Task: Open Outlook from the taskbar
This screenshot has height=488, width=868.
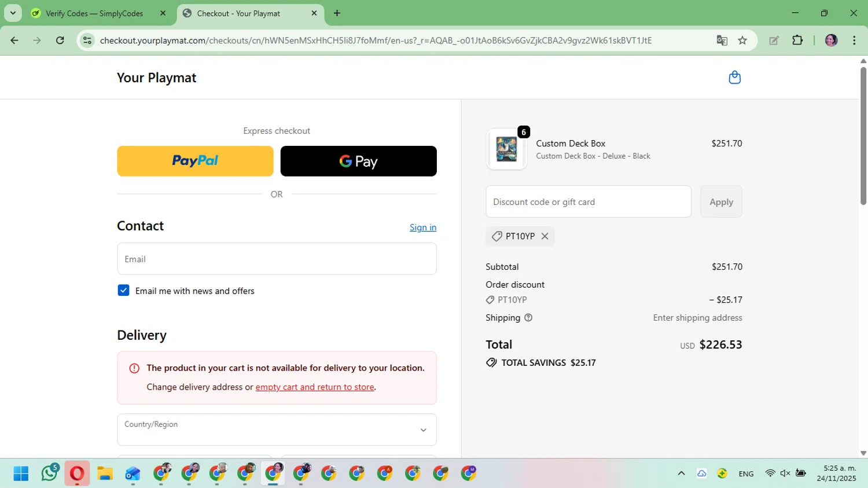Action: click(x=133, y=474)
